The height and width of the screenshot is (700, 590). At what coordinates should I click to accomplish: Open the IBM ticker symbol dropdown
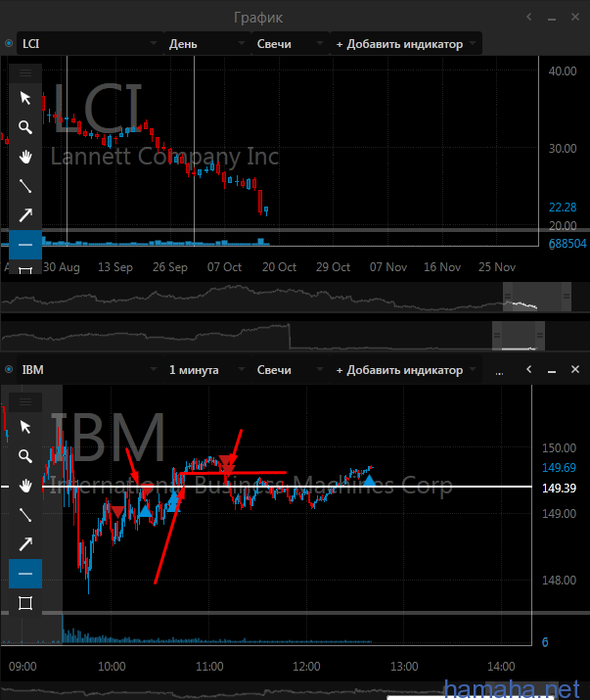(90, 370)
